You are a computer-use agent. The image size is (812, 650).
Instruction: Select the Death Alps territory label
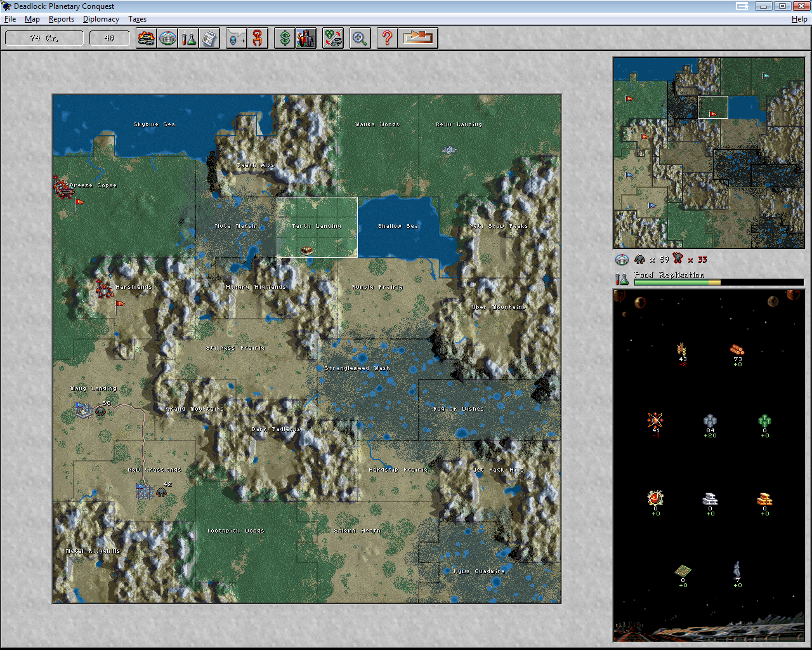click(256, 165)
